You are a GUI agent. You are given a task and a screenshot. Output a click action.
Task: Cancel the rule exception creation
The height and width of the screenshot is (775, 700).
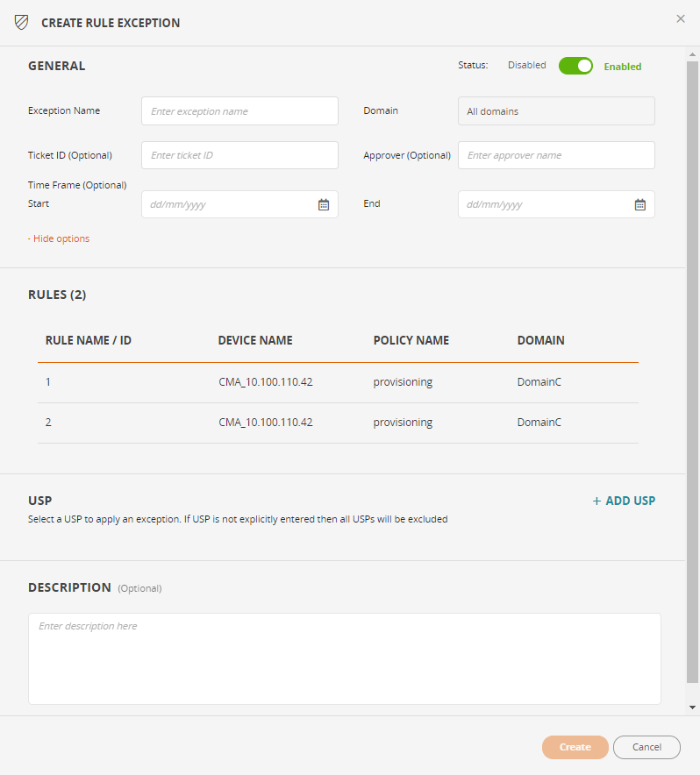[x=646, y=747]
